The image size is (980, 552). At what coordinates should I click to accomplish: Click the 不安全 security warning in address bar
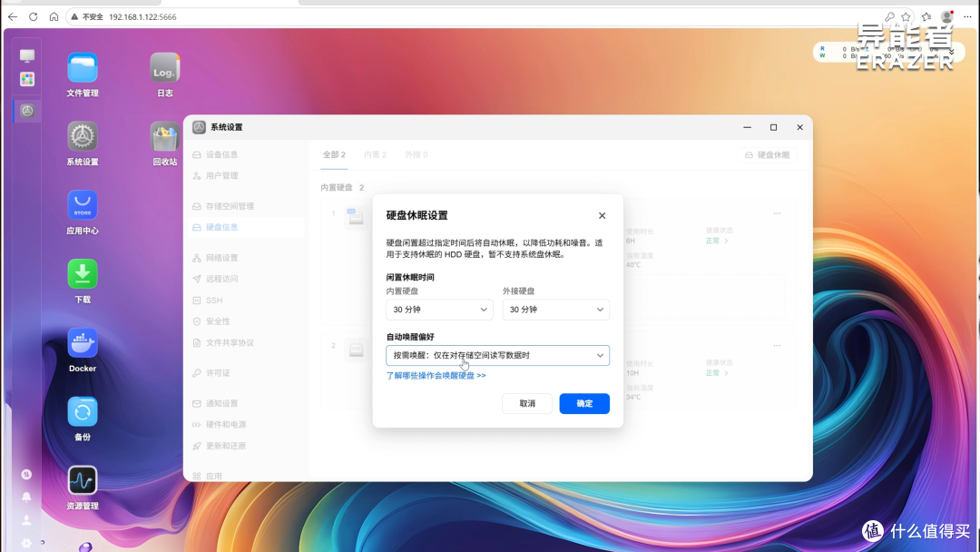tap(87, 17)
